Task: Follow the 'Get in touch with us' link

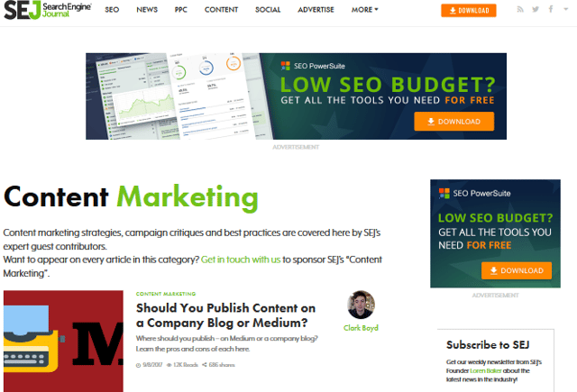Action: tap(241, 260)
